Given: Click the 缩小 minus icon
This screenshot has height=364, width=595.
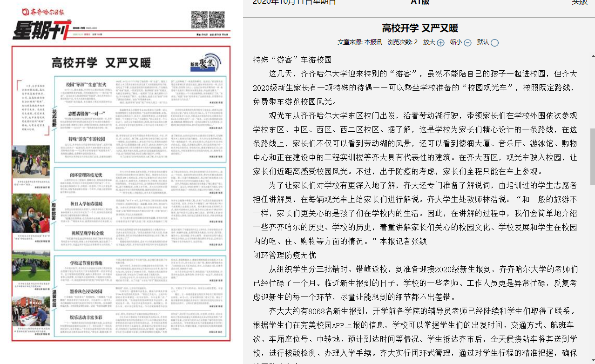Looking at the screenshot, I should (467, 43).
